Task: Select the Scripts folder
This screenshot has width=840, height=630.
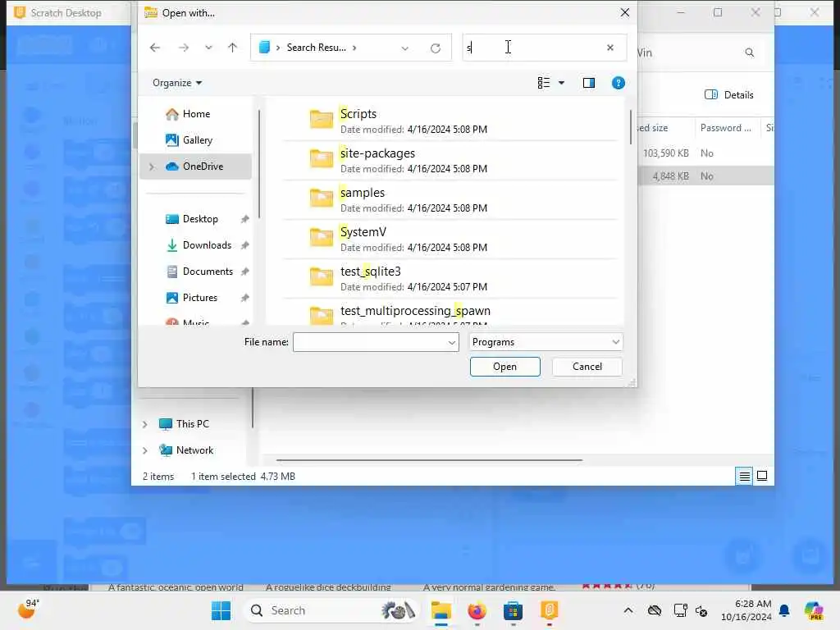Action: coord(450,121)
